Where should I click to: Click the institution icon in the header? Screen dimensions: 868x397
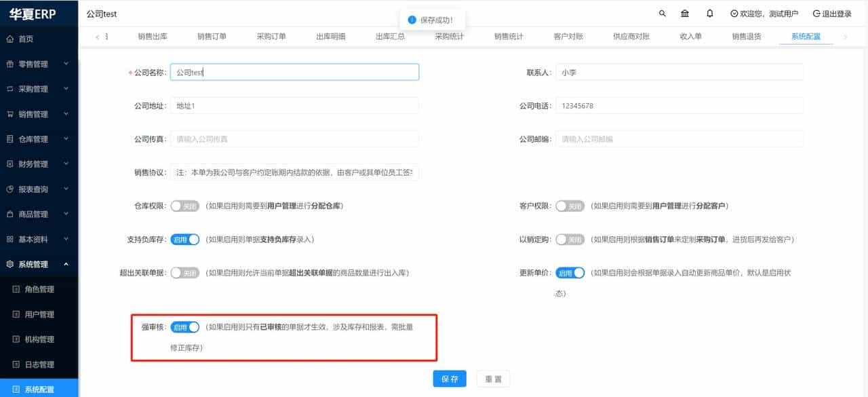(685, 13)
